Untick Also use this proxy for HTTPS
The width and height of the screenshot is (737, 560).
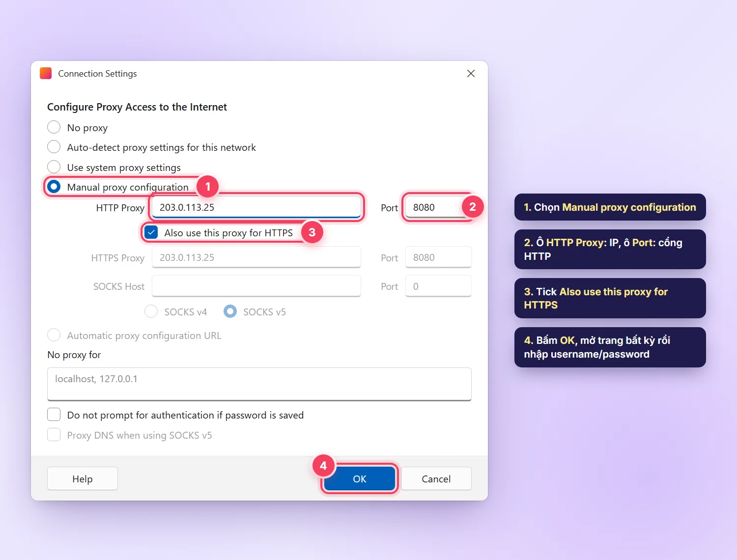pyautogui.click(x=151, y=232)
